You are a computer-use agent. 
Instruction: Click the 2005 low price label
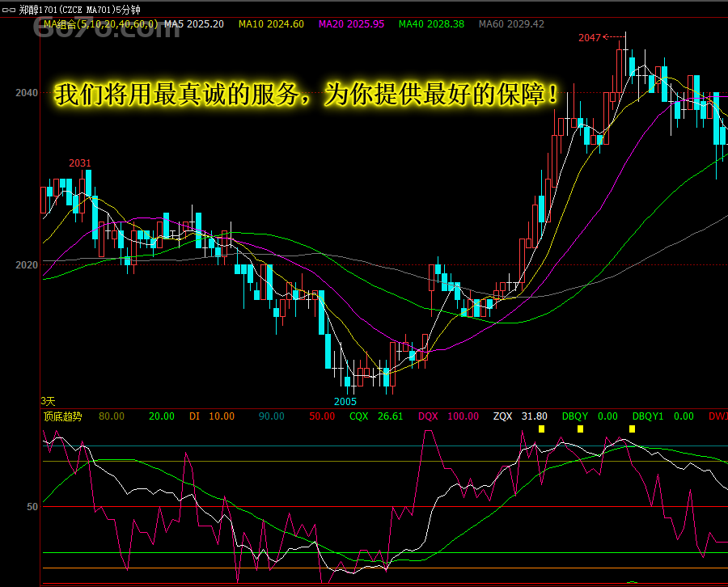(x=345, y=401)
